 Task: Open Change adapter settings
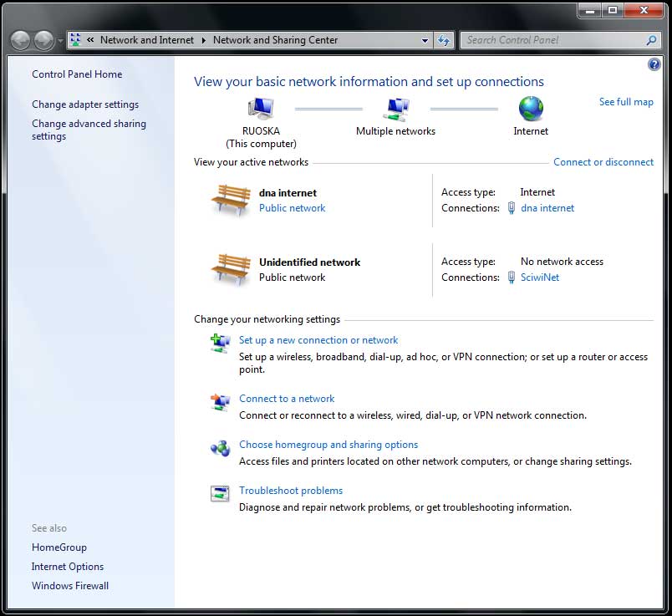pyautogui.click(x=85, y=104)
